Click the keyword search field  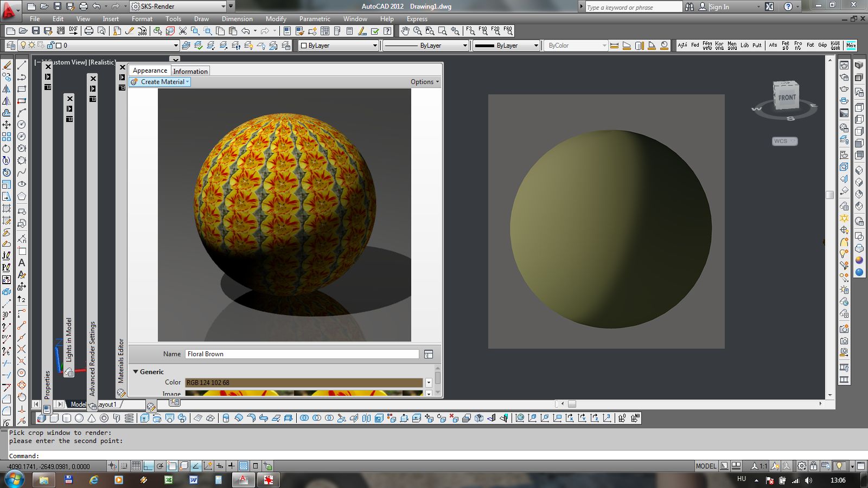click(x=633, y=7)
